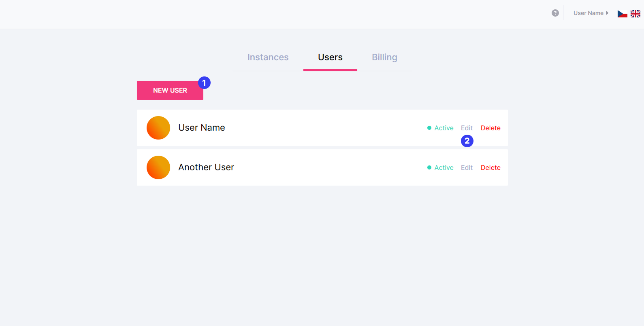Open the Billing tab
Screen dimensions: 644x326
(385, 57)
